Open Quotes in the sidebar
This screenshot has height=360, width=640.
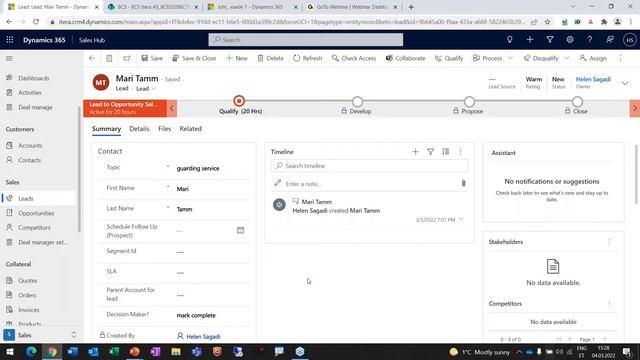[27, 280]
